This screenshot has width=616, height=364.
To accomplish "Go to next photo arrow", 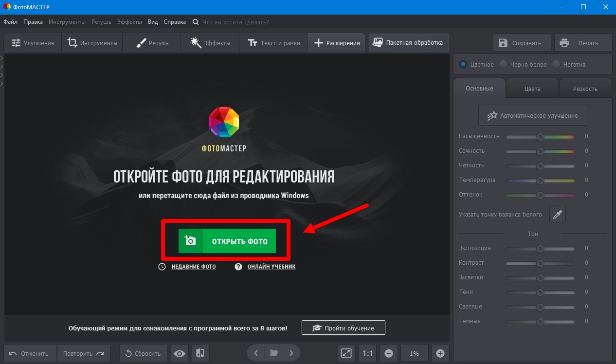I will pyautogui.click(x=291, y=353).
